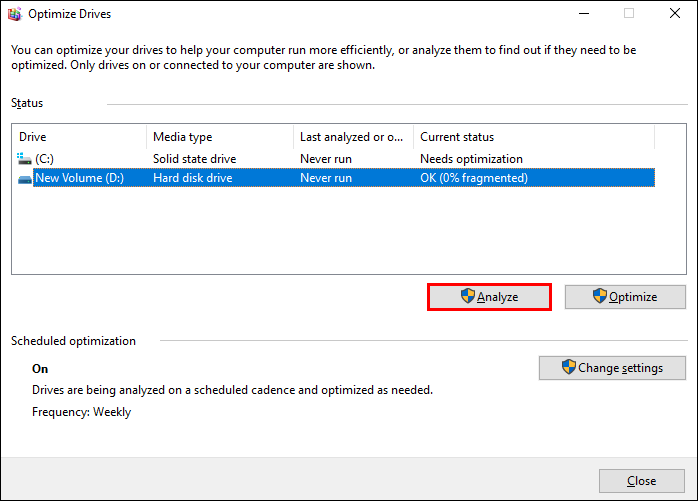Click the hard disk icon for New Volume (D:)
The width and height of the screenshot is (698, 501).
coord(24,179)
